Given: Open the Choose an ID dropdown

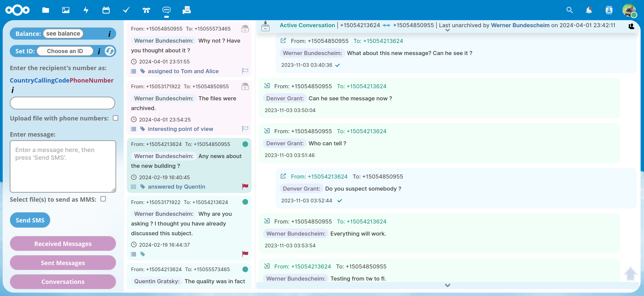Looking at the screenshot, I should coord(65,51).
